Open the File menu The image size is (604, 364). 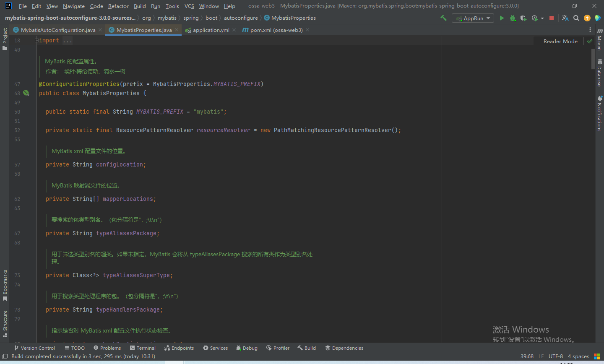click(x=23, y=6)
